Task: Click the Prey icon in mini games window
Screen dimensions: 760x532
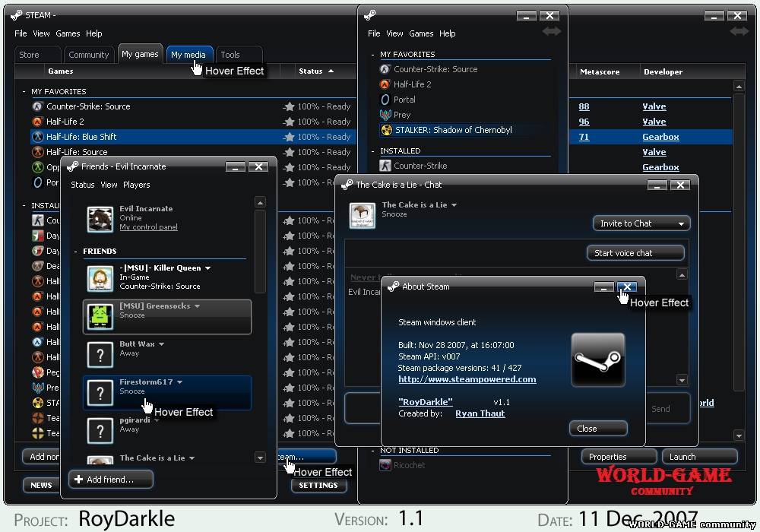Action: (385, 115)
